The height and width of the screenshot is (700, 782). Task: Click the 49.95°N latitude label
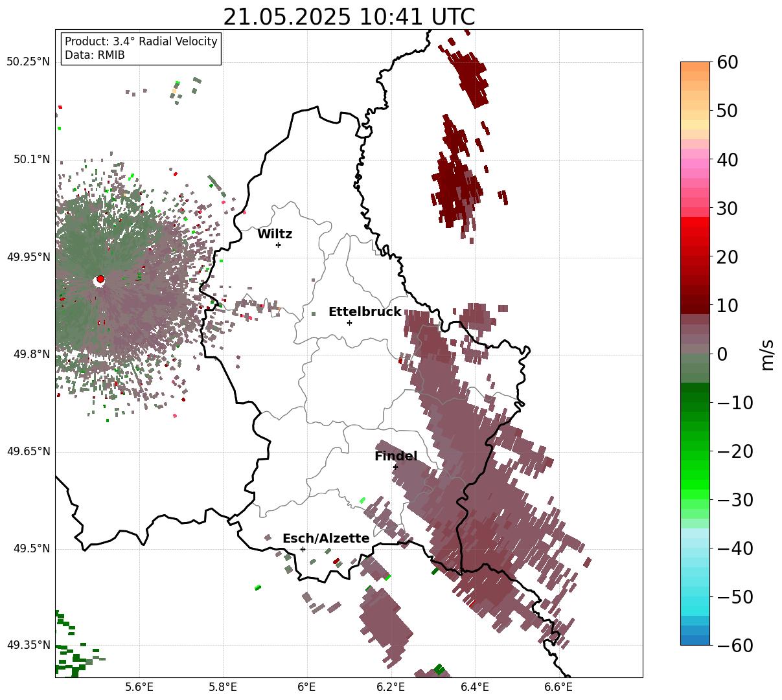[x=28, y=257]
